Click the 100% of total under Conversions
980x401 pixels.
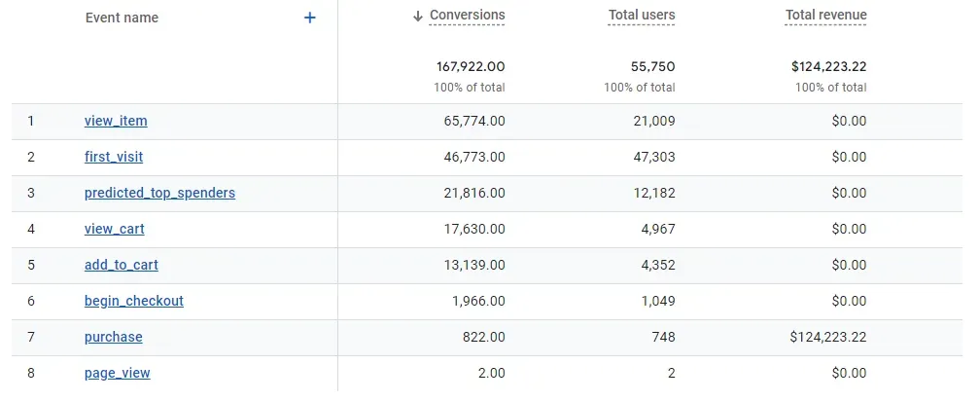470,88
